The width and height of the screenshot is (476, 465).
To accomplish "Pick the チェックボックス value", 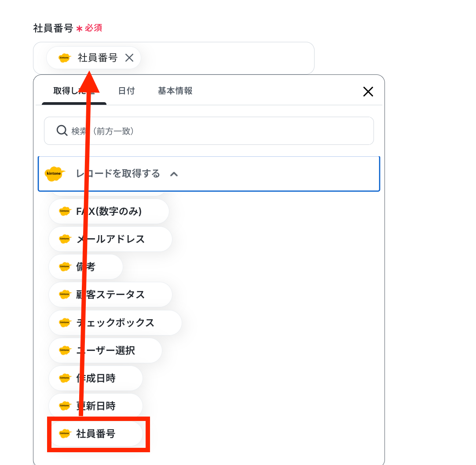I will 115,323.
